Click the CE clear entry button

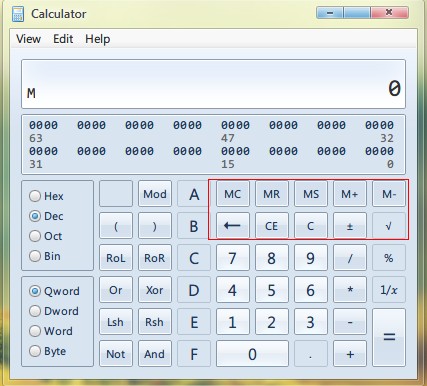point(272,226)
